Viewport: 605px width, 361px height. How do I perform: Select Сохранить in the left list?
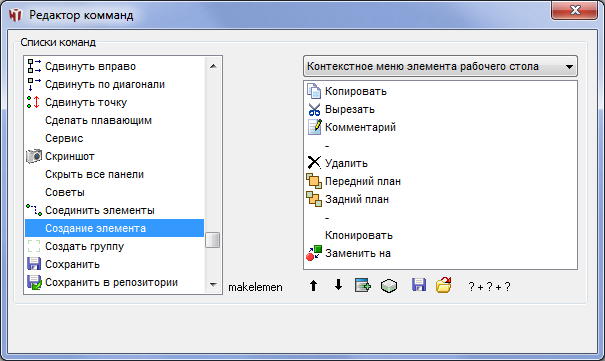73,264
